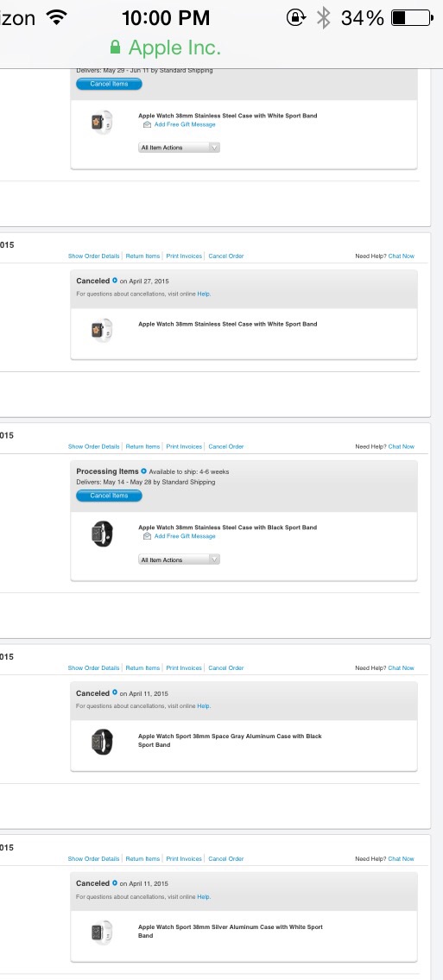Open Show Order Details for the processing order
This screenshot has height=980, width=443.
click(94, 447)
